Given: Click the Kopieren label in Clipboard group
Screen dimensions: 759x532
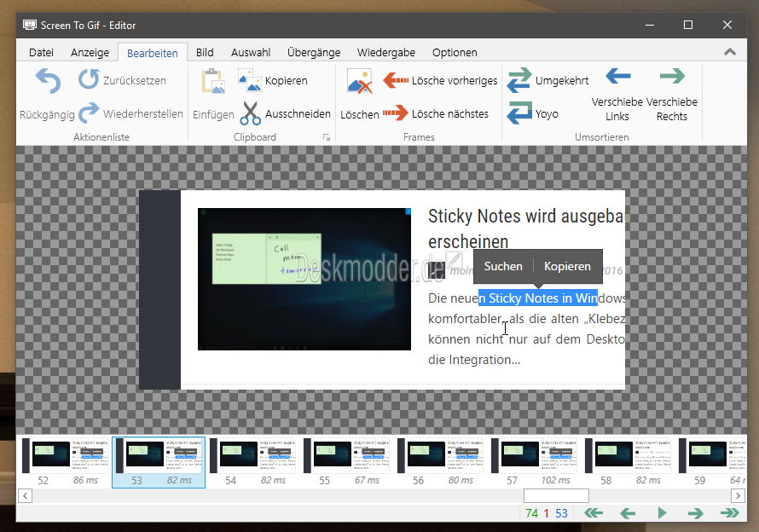Looking at the screenshot, I should tap(286, 80).
